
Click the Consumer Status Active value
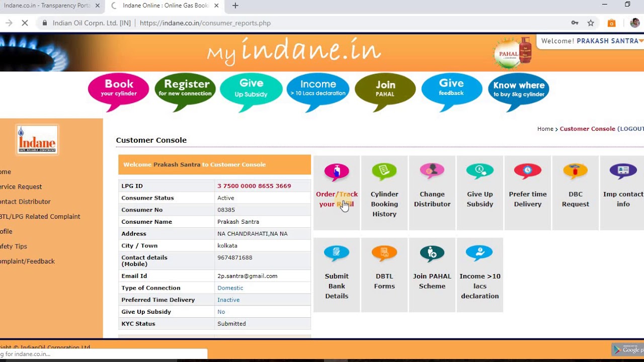[x=225, y=198]
